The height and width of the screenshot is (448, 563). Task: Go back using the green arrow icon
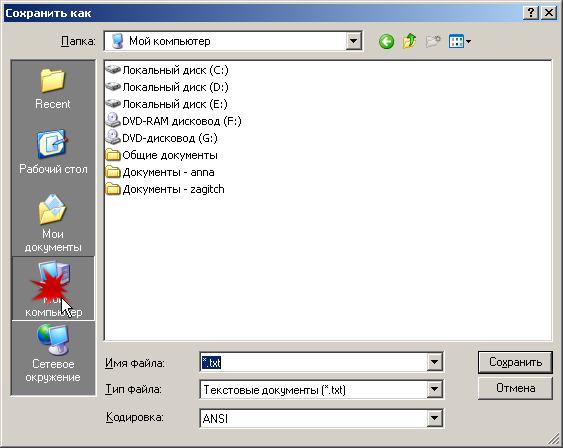(386, 42)
